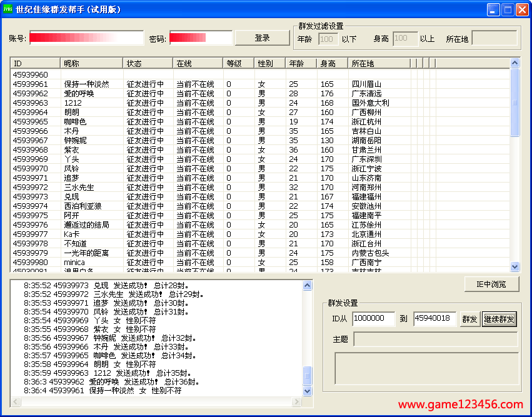Open the IE中浏览 browser view
Viewport: 532px width, 417px height.
click(x=491, y=284)
